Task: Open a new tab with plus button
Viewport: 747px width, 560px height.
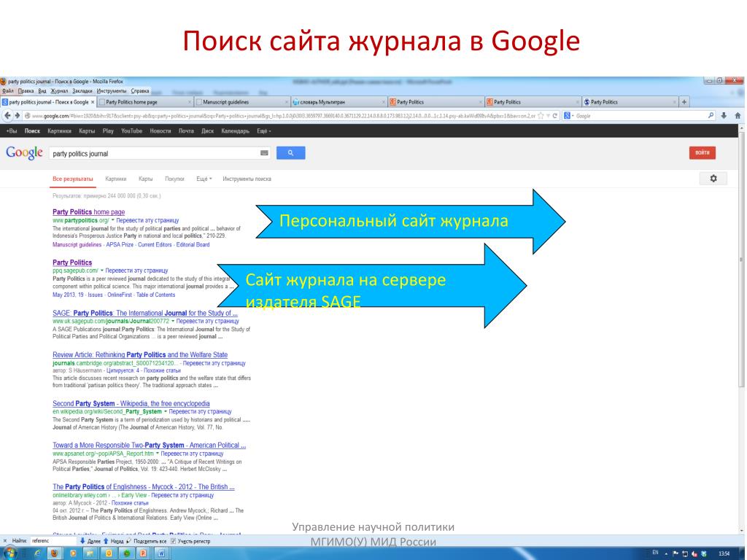Action: [684, 102]
